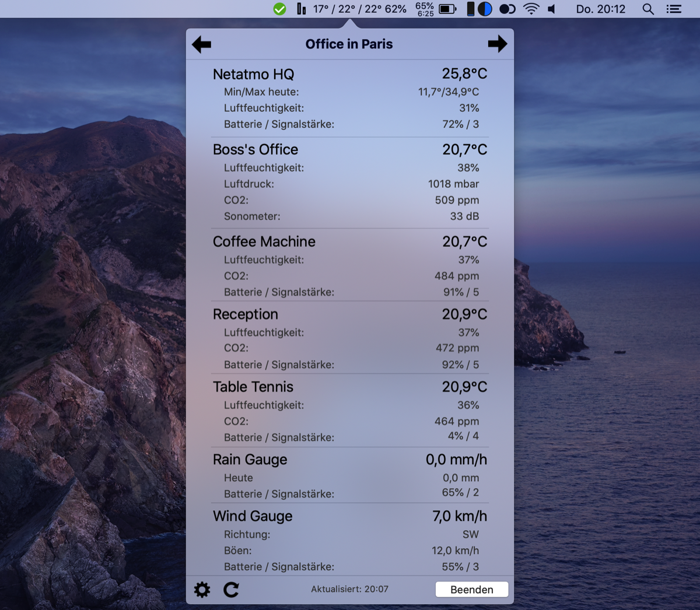Screen dimensions: 700x610
Task: Click the 472 ppm CO2 value
Action: click(x=457, y=348)
